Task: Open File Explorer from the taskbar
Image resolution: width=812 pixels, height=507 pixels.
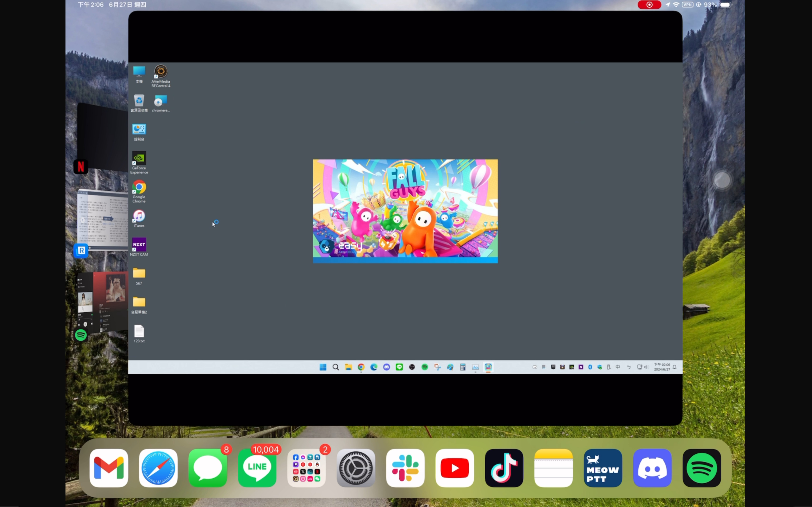Action: point(348,367)
